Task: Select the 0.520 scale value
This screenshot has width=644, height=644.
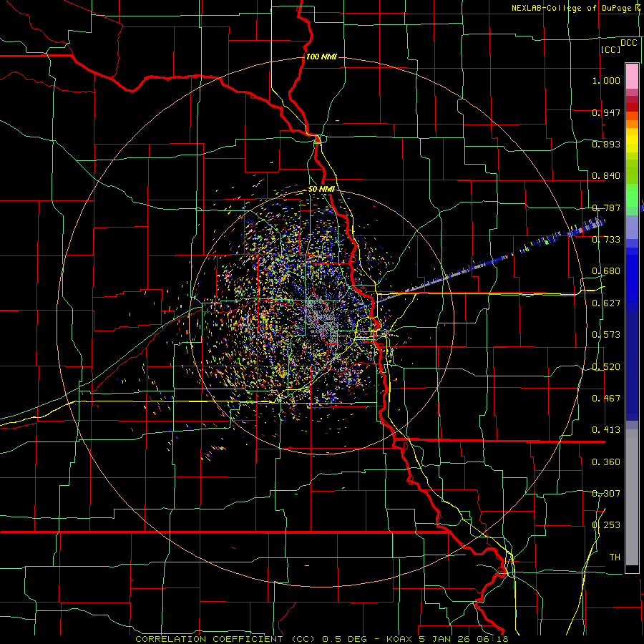Action: (606, 367)
